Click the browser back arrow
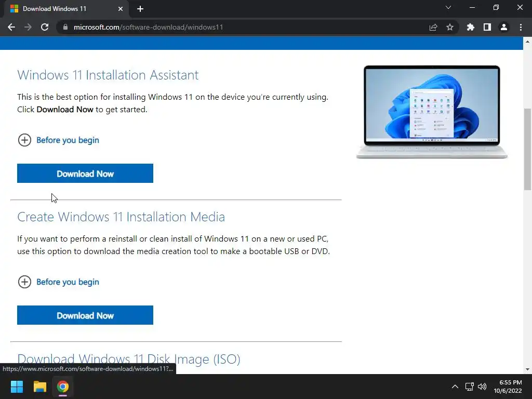The image size is (532, 399). [11, 27]
